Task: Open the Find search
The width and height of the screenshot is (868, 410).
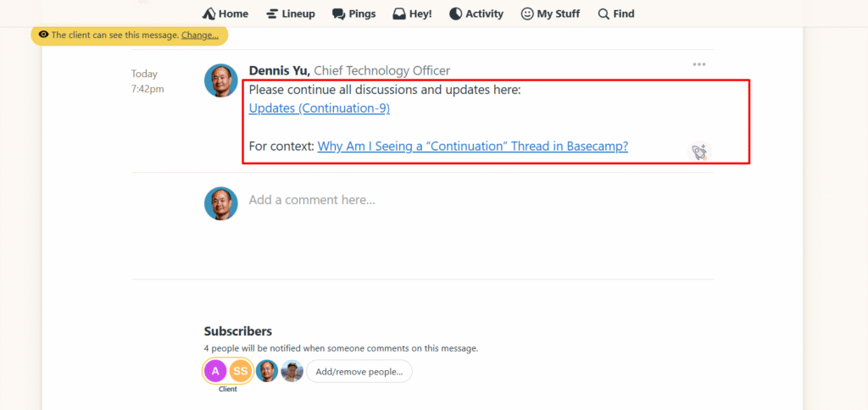Action: tap(615, 14)
